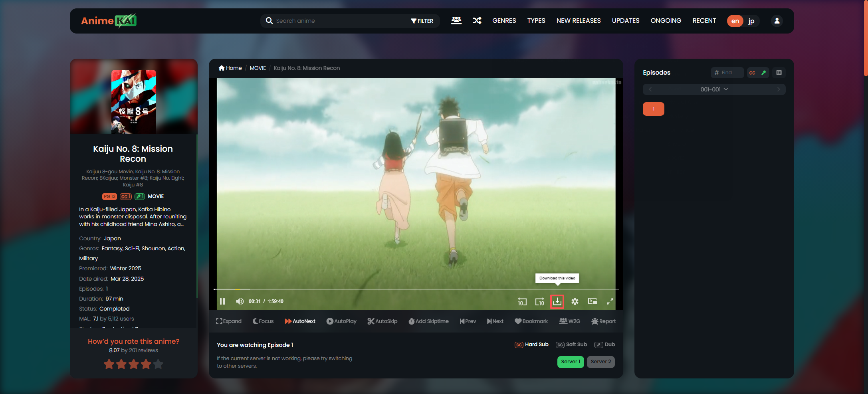868x394 pixels.
Task: Open picture-in-picture mode
Action: 592,301
